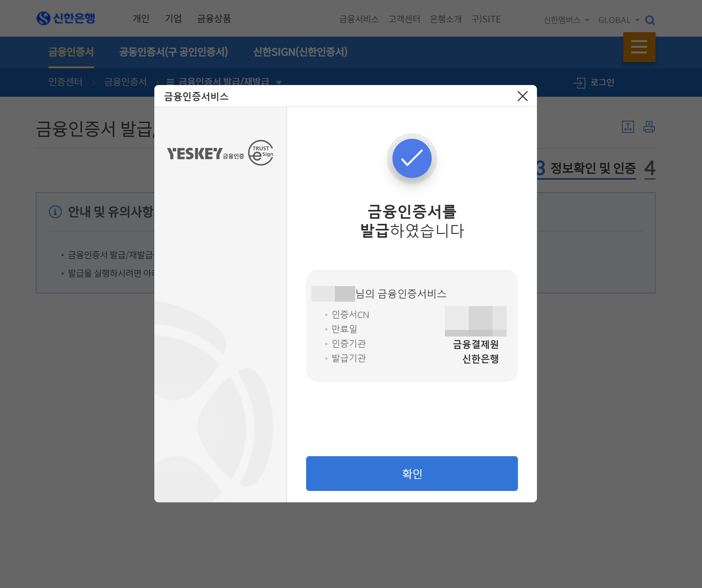This screenshot has height=588, width=702.
Task: Open the 금융상품 menu
Action: pyautogui.click(x=214, y=19)
